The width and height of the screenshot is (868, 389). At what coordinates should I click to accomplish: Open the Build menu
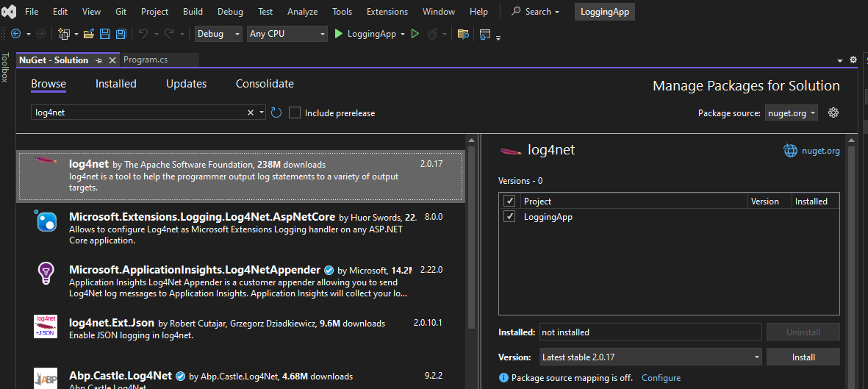pyautogui.click(x=193, y=12)
